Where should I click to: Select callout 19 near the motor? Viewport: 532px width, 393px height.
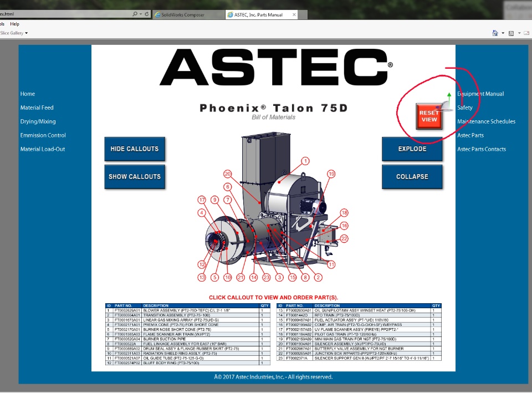pyautogui.click(x=331, y=173)
